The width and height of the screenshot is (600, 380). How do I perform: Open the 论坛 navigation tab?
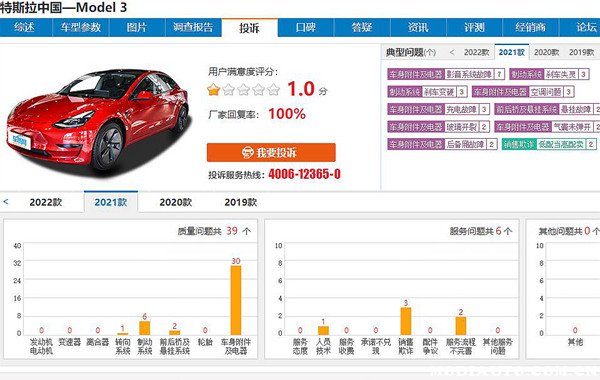coord(586,28)
